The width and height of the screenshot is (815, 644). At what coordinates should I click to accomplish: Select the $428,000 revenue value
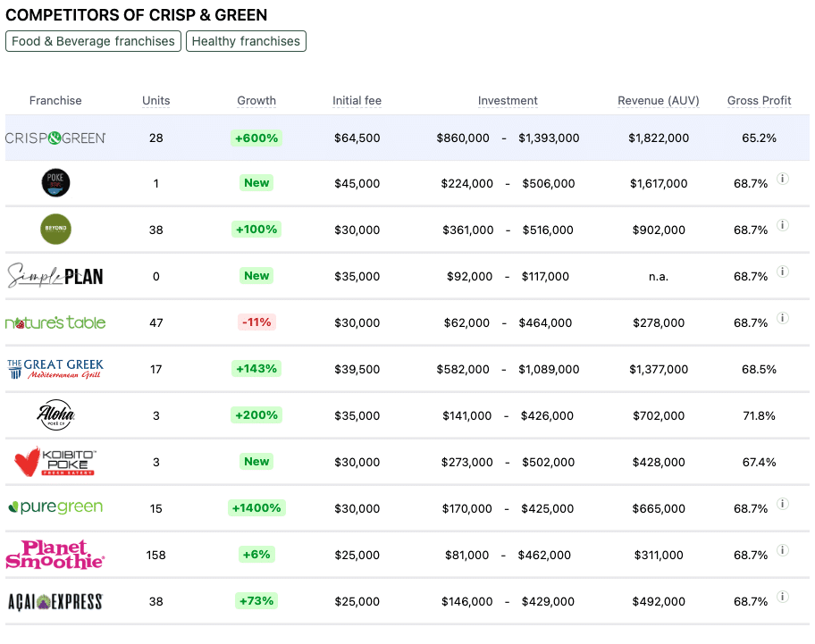click(x=659, y=462)
